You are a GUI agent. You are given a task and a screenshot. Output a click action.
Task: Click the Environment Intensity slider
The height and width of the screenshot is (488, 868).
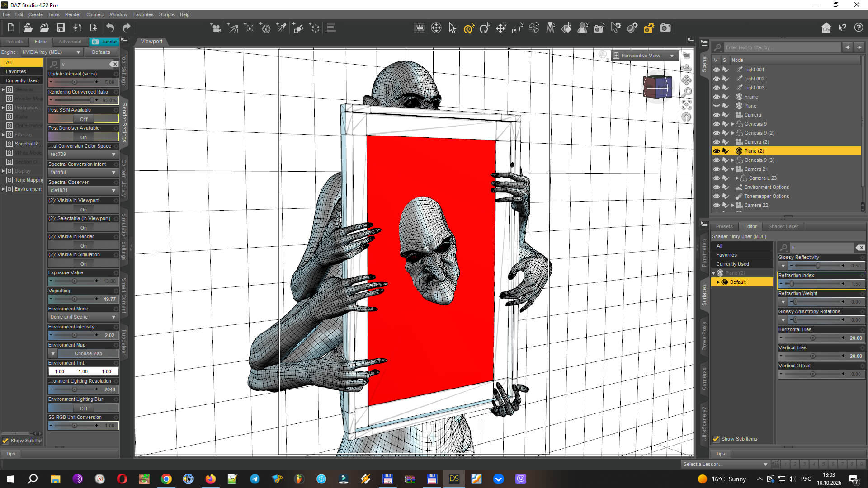(75, 335)
